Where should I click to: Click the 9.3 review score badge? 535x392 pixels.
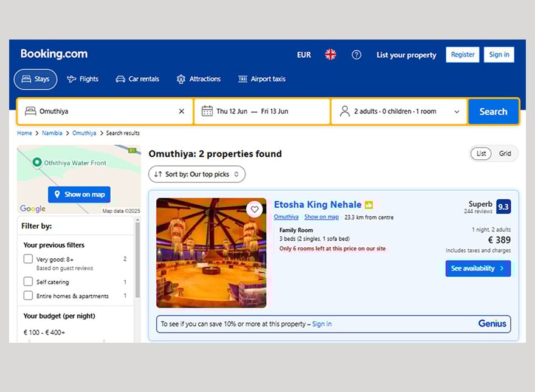click(x=503, y=207)
